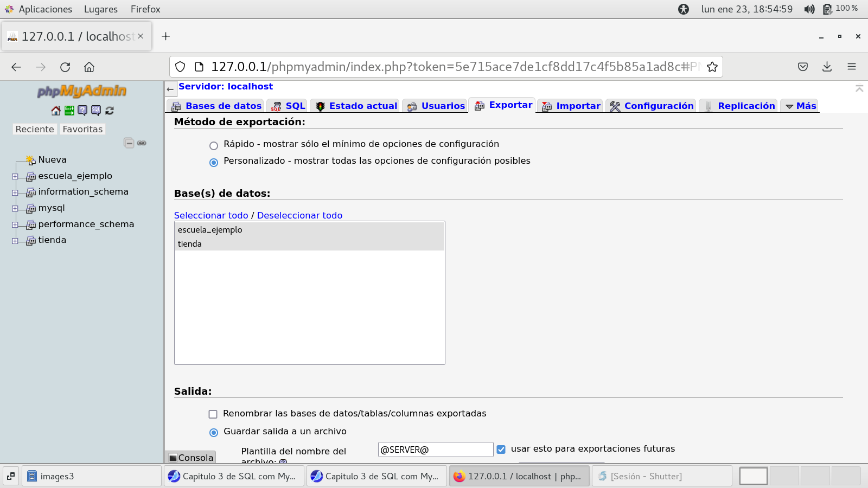
Task: Check 'Renombrar las bases de datos' option
Action: point(213,414)
